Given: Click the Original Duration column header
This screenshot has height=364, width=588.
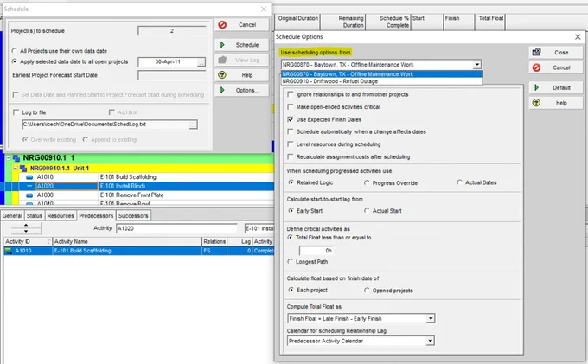Looking at the screenshot, I should 297,22.
